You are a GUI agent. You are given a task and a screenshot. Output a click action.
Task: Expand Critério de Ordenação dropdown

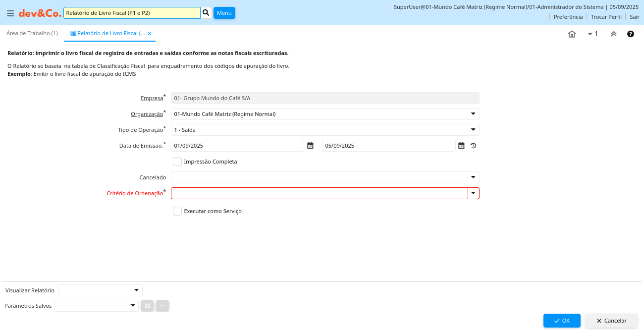pos(473,193)
